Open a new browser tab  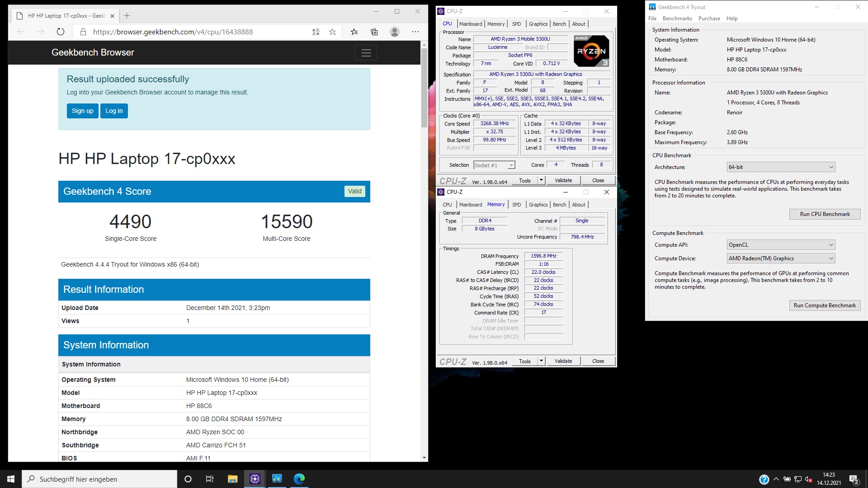pos(127,16)
